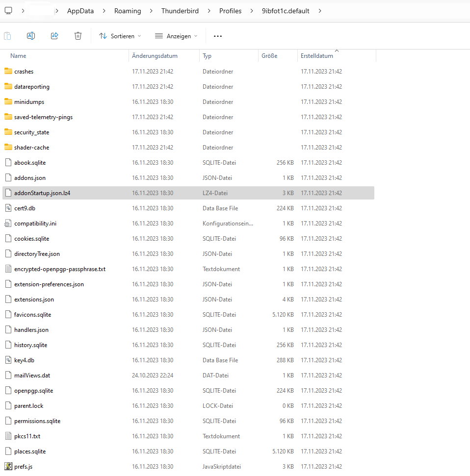Sort by Änderungsdatum column header
Screen dimensions: 470x476
(155, 56)
